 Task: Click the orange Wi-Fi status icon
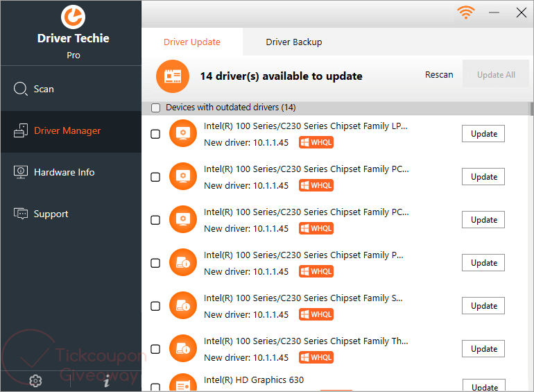click(465, 12)
